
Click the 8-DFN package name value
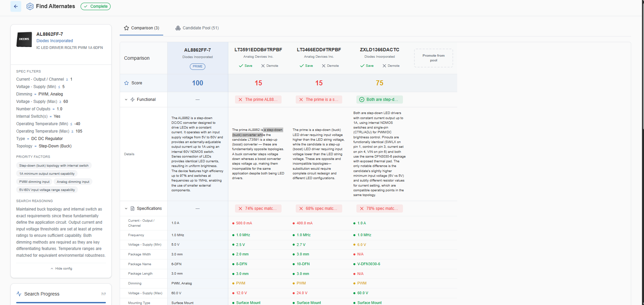coord(241,264)
